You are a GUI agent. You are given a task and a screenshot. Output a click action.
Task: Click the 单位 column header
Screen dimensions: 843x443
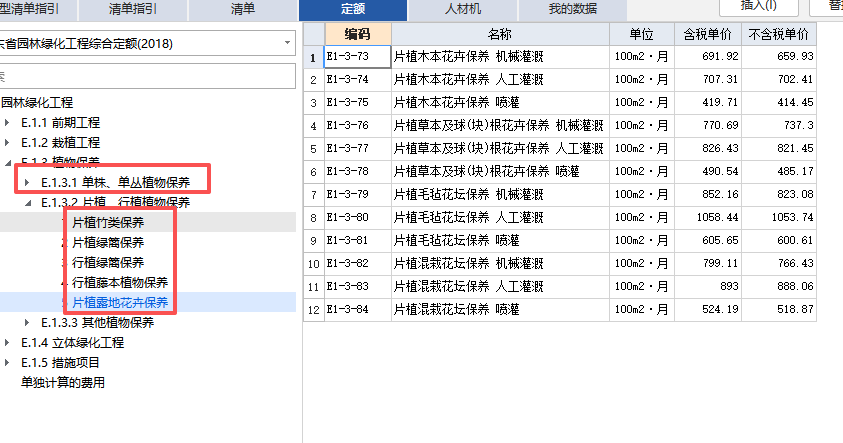[641, 34]
